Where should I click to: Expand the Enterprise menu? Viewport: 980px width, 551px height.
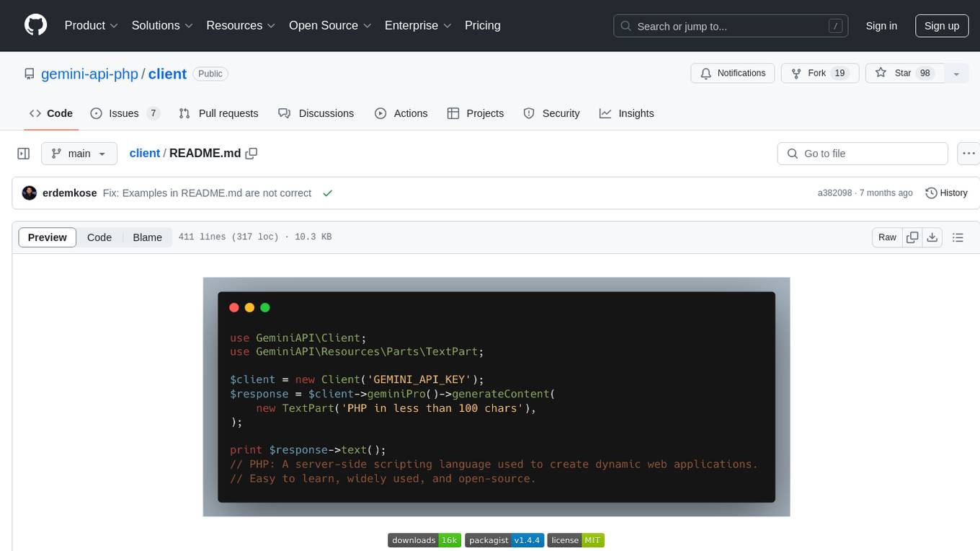tap(418, 25)
